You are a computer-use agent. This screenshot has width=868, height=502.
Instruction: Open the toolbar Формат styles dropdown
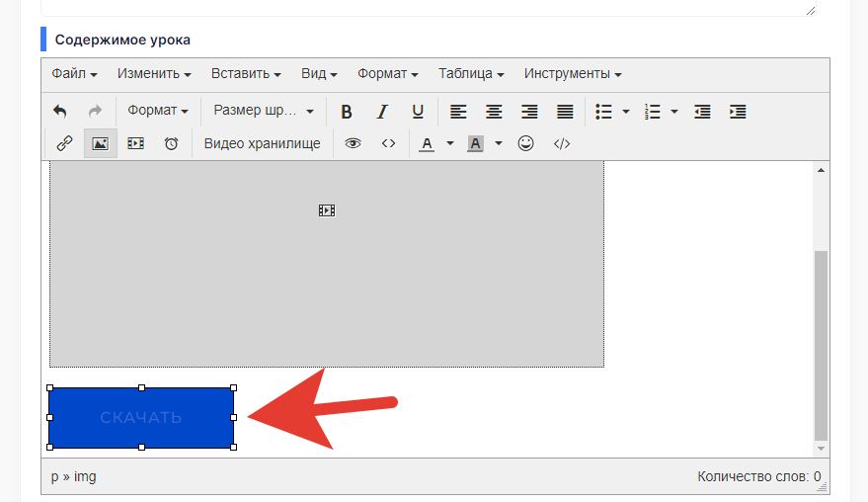coord(158,111)
